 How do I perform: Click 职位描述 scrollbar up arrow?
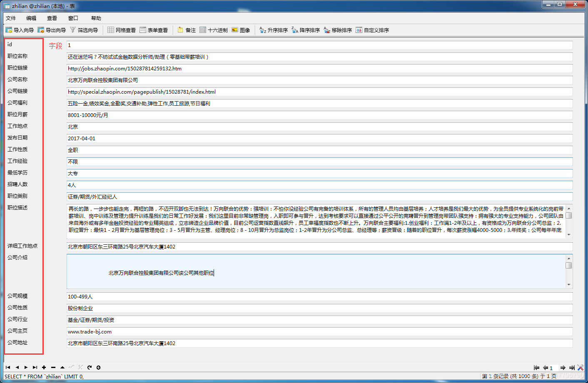[x=569, y=208]
